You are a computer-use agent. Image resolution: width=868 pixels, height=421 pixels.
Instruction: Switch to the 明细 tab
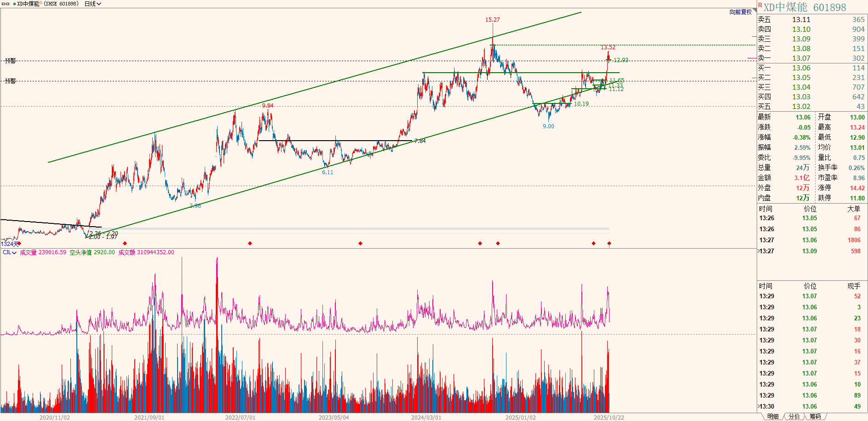773,416
